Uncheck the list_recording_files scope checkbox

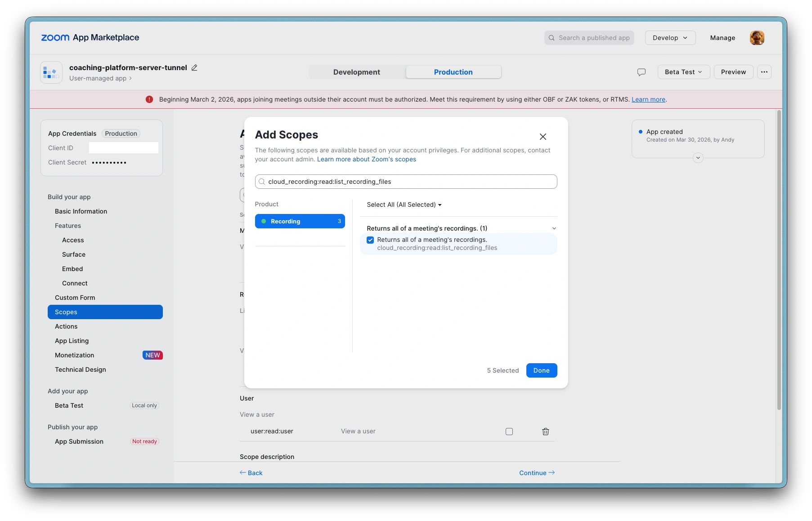coord(370,240)
